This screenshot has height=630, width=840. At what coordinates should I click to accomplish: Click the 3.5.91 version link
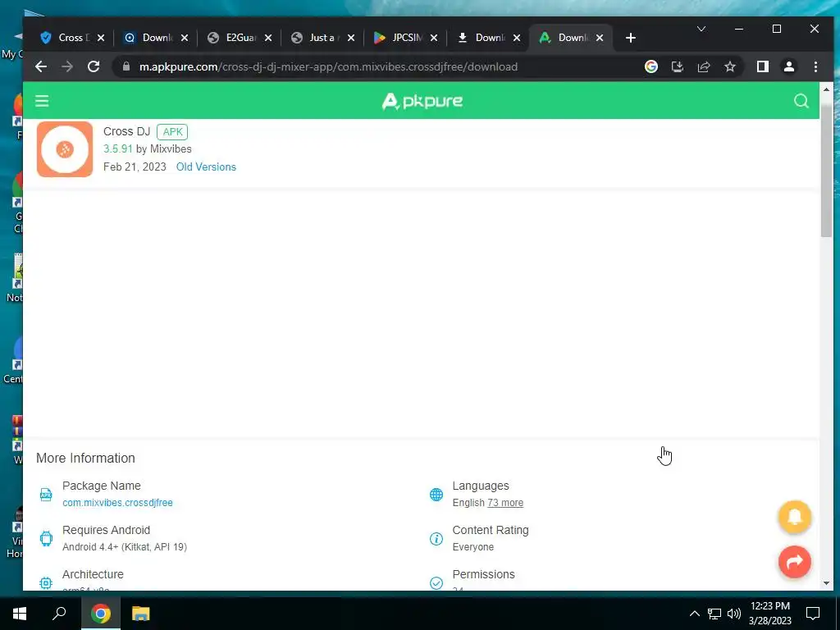[118, 148]
